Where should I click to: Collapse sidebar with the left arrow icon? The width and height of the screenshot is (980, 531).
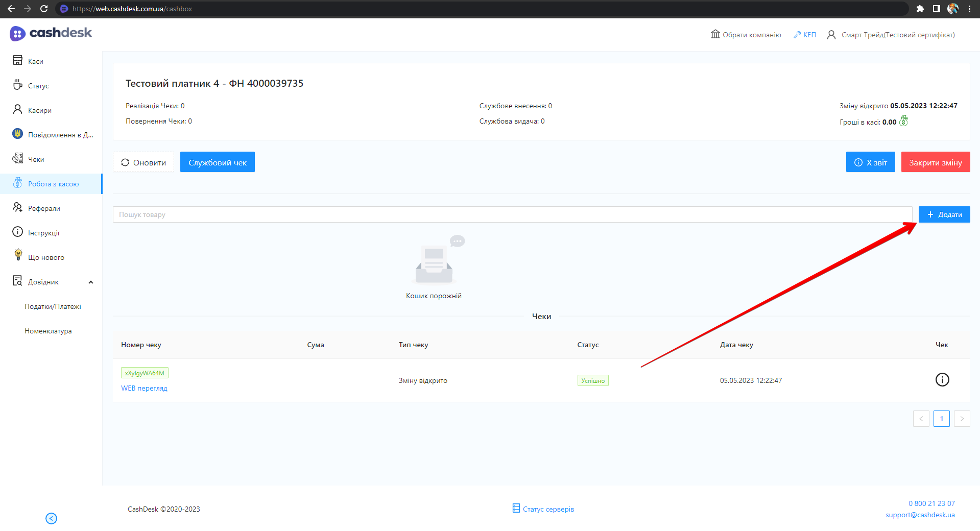pyautogui.click(x=51, y=518)
